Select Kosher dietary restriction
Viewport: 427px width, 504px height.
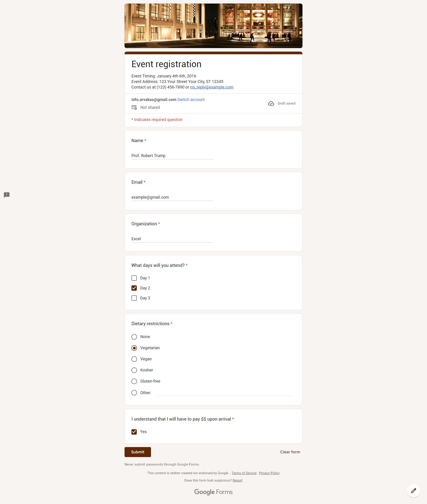click(134, 370)
